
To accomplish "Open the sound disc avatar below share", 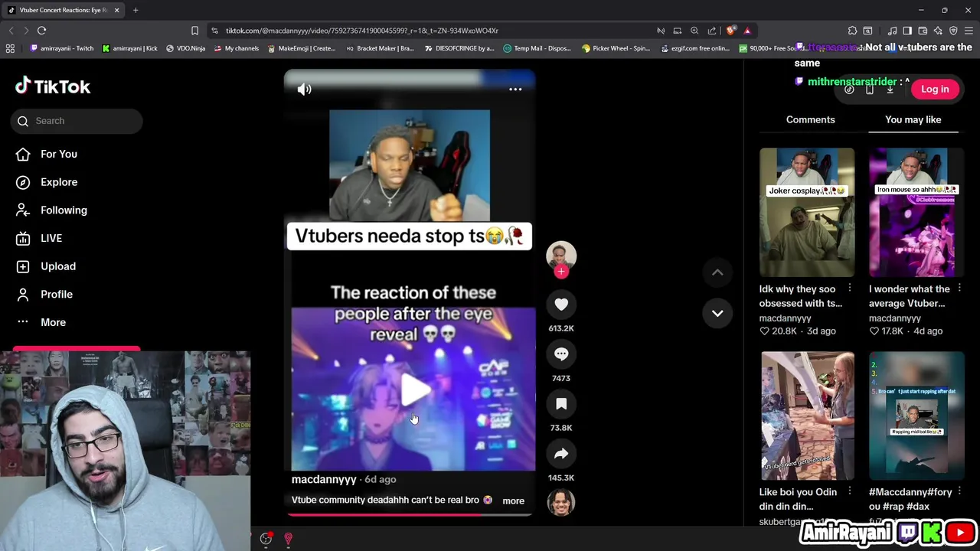I will point(561,502).
